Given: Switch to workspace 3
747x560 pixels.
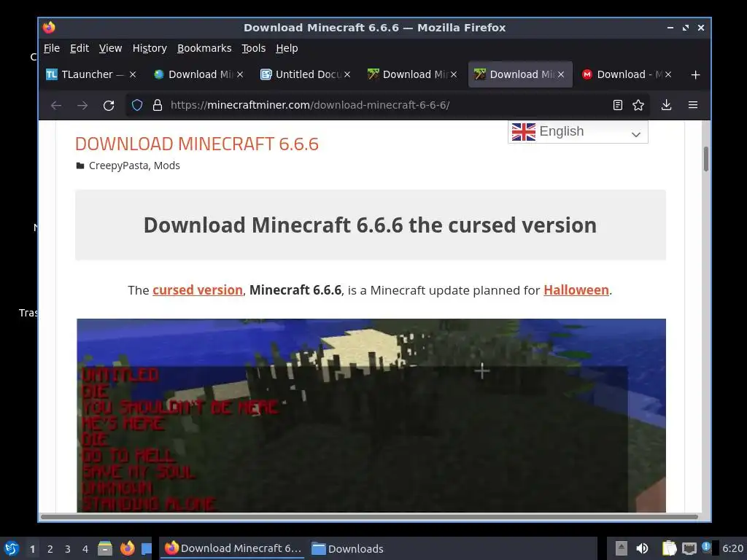Looking at the screenshot, I should (x=68, y=549).
